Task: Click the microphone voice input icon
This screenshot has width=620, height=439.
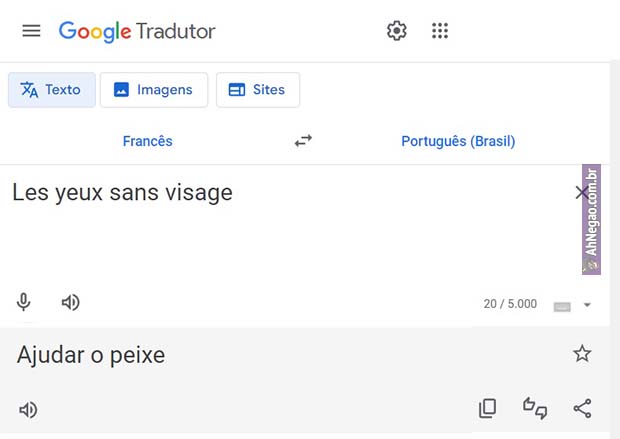Action: click(x=23, y=302)
